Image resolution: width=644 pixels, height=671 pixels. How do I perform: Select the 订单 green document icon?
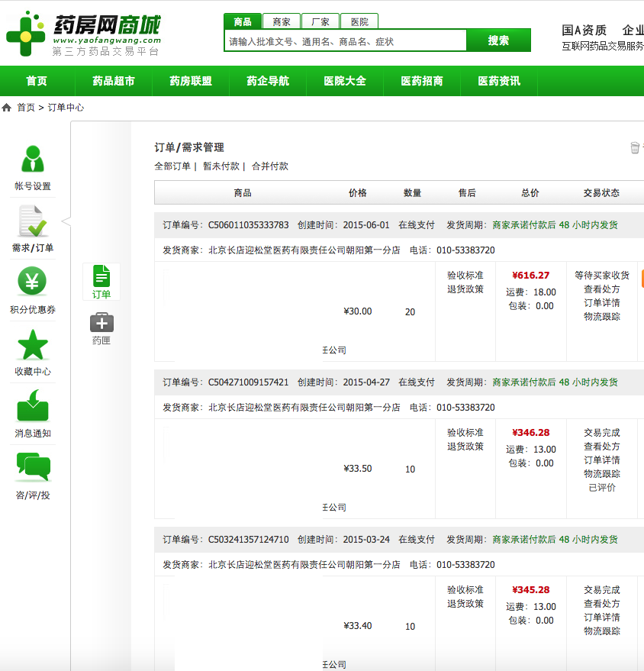(x=101, y=276)
